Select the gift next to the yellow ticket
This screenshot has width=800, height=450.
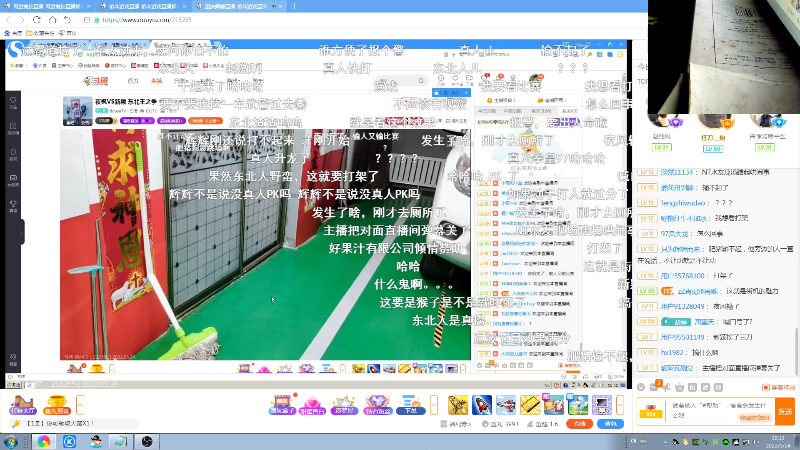554,405
